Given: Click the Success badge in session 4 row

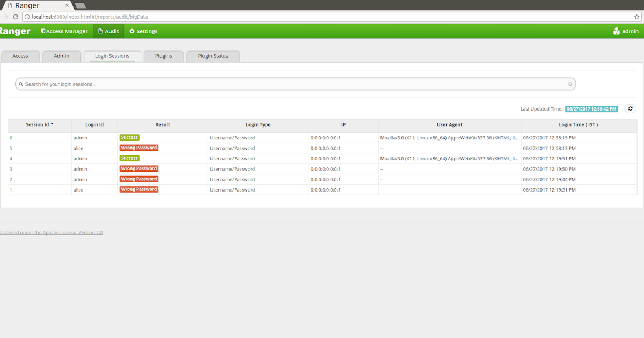Looking at the screenshot, I should (129, 158).
